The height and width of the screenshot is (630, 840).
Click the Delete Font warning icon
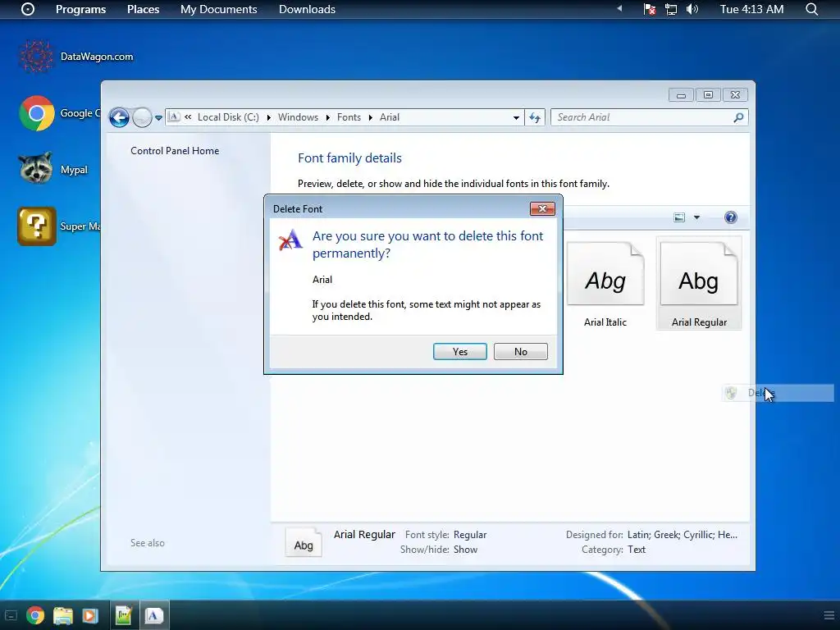(x=291, y=240)
